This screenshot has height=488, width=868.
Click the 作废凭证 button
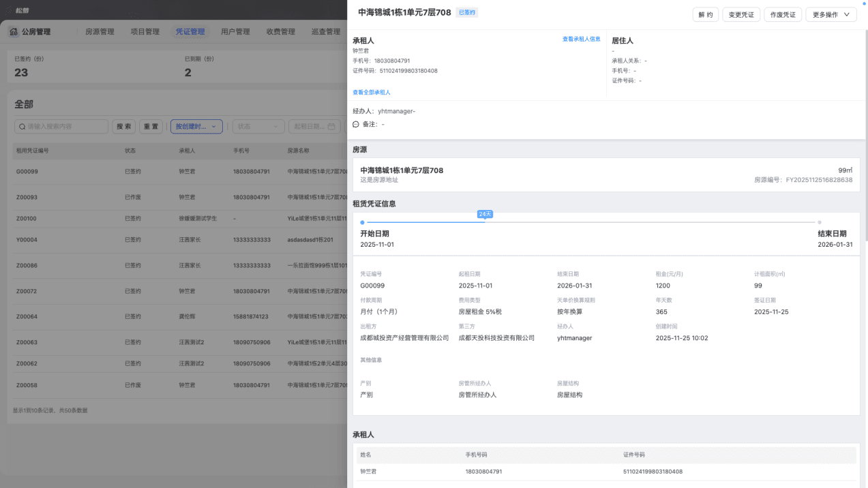coord(783,14)
